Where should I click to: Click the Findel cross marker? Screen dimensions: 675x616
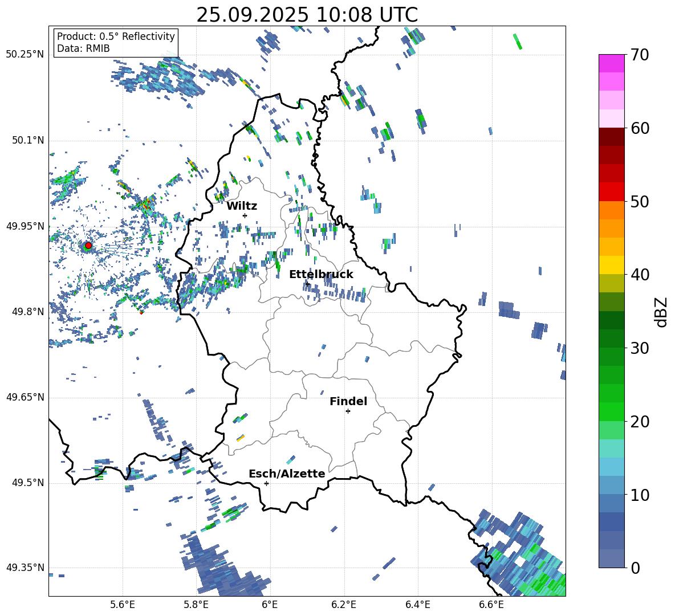[x=348, y=411]
